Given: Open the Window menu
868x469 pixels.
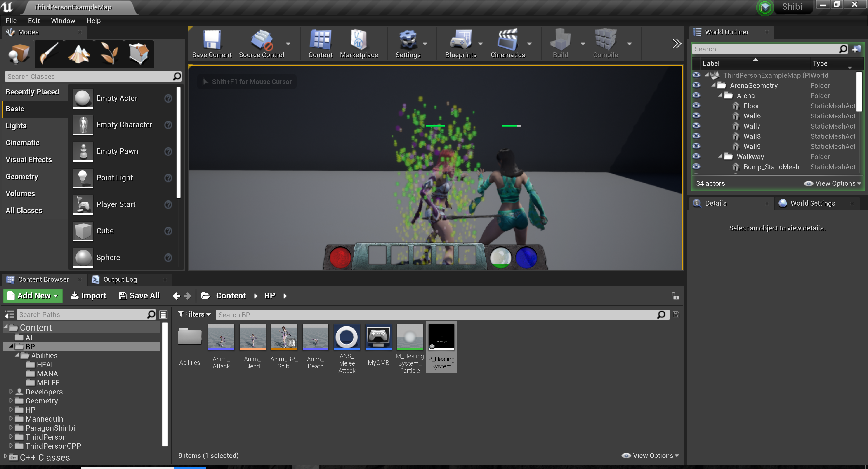Looking at the screenshot, I should click(x=63, y=21).
